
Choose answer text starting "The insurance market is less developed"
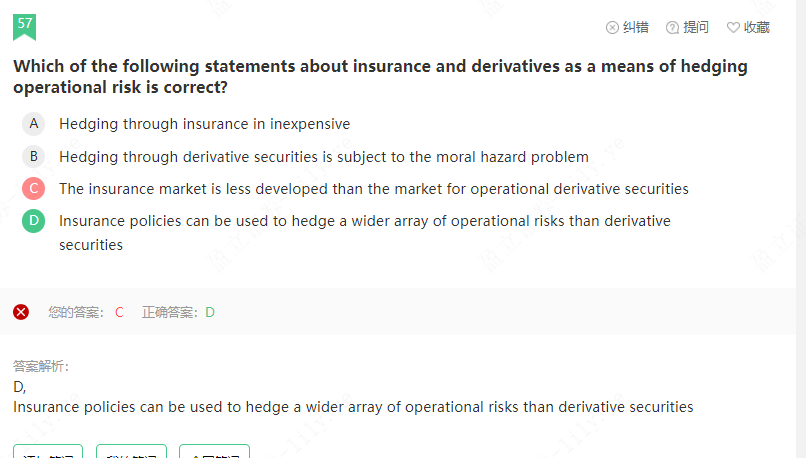[373, 188]
